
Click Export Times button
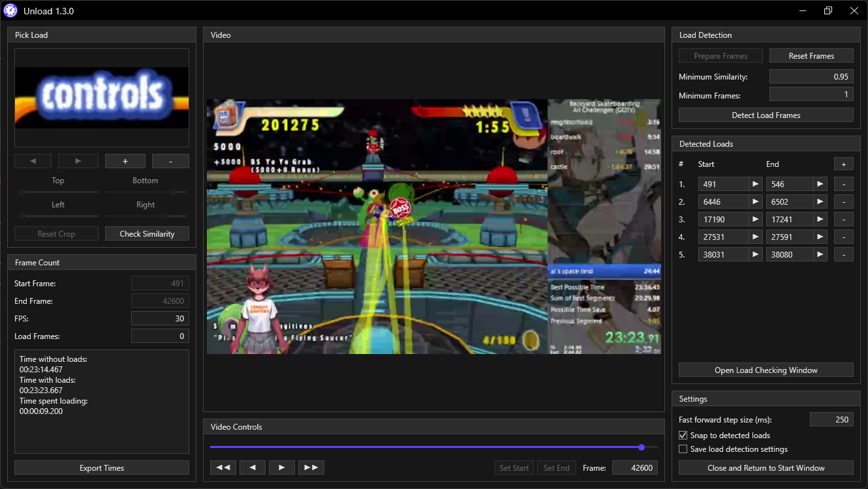click(x=102, y=468)
